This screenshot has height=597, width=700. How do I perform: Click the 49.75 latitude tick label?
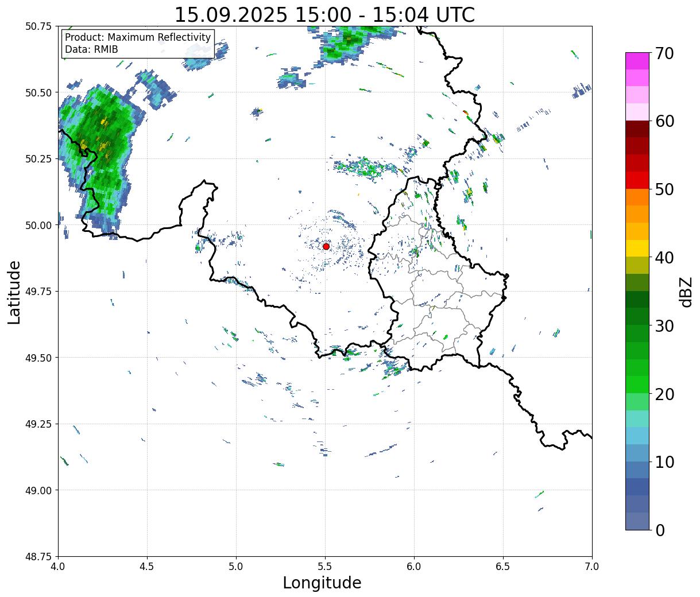pos(38,292)
